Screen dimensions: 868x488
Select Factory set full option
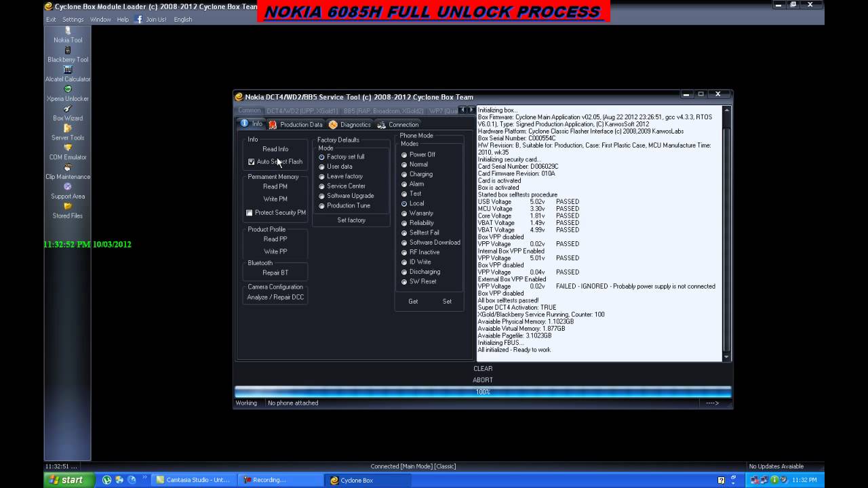click(322, 157)
